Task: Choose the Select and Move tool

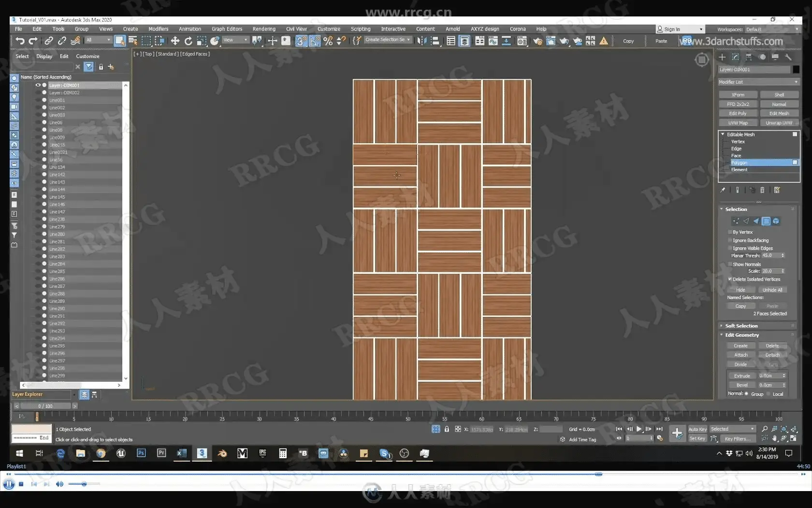Action: 175,41
